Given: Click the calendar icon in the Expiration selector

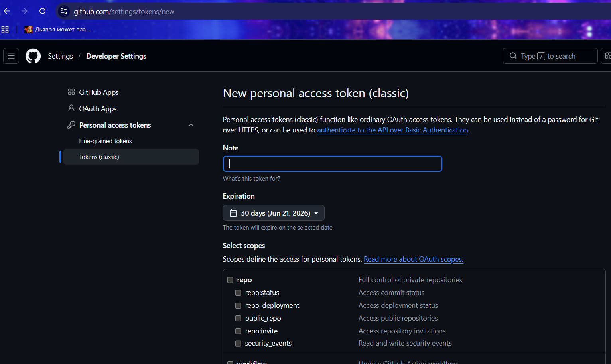Looking at the screenshot, I should pos(233,213).
